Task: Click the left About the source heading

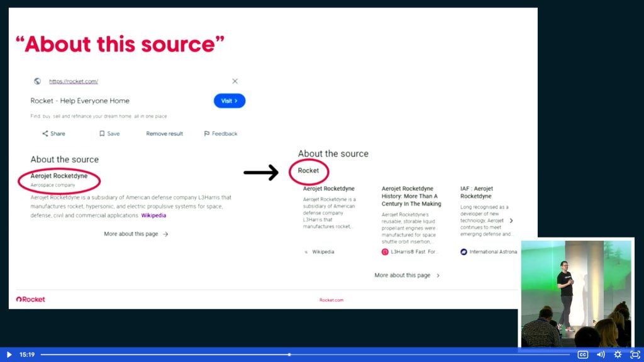Action: 65,160
